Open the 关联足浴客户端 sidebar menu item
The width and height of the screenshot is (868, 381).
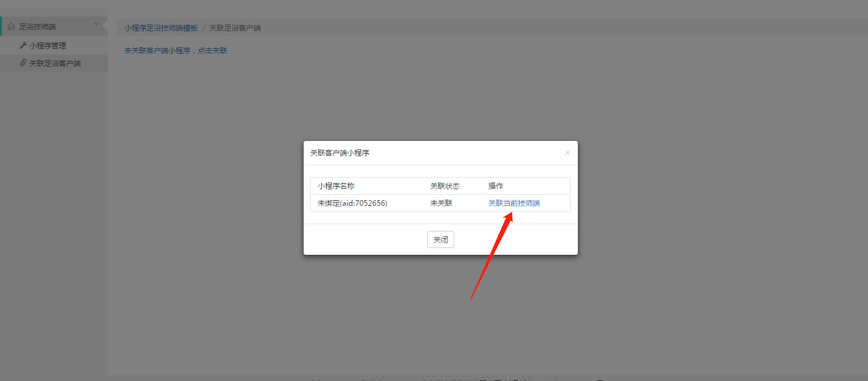(55, 63)
